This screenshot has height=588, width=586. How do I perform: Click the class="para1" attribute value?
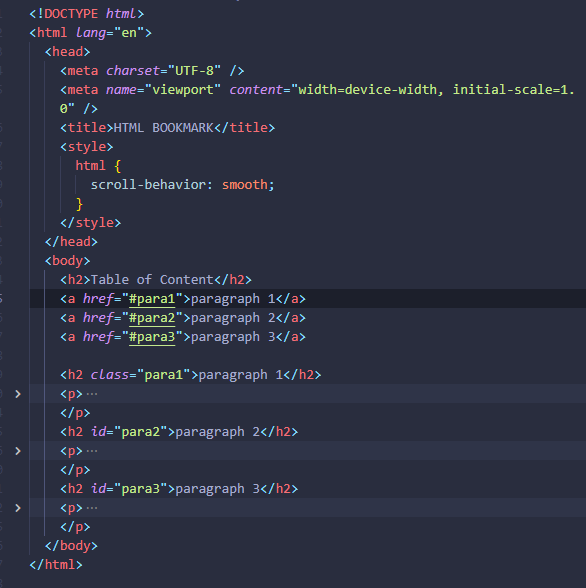point(163,375)
